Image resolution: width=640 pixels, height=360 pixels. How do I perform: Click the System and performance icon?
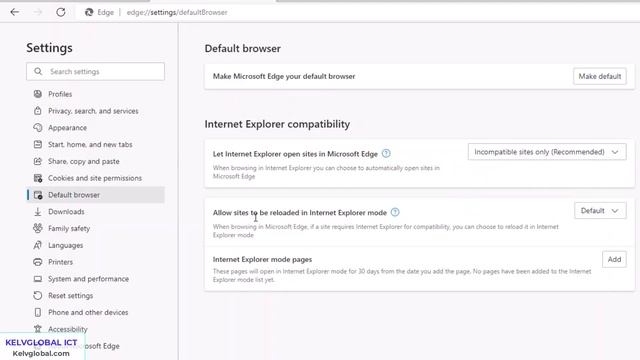click(x=38, y=279)
